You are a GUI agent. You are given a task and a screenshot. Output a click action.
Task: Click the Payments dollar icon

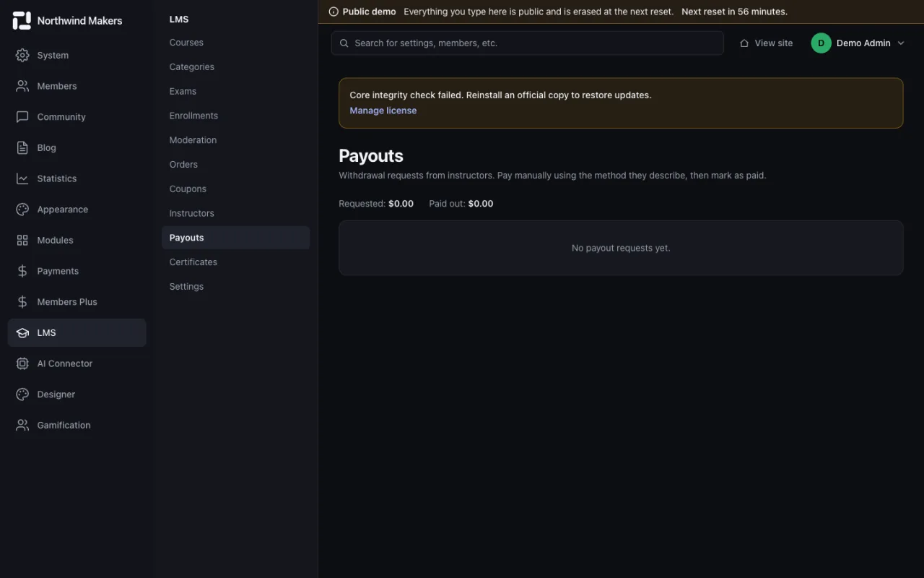[x=22, y=271]
